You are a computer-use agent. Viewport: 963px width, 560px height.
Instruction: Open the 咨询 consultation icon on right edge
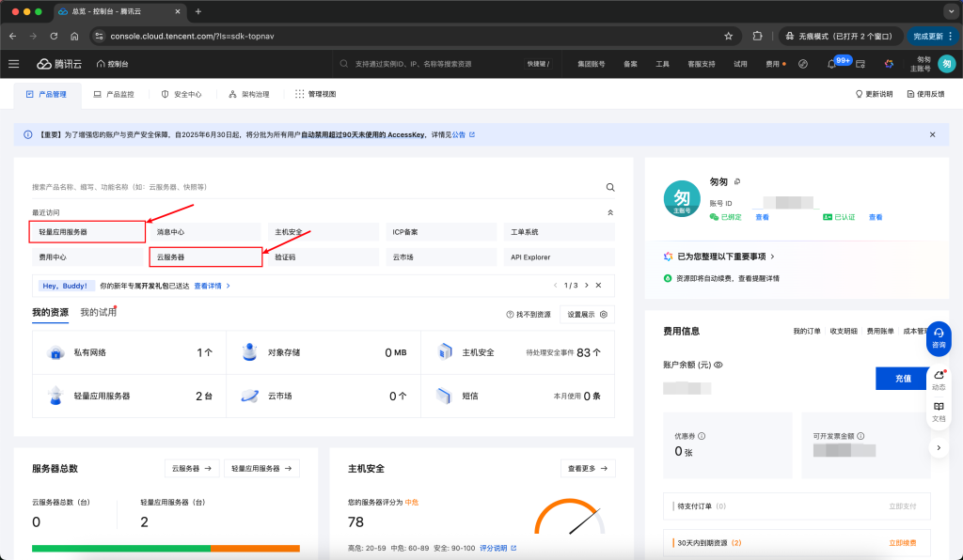940,338
